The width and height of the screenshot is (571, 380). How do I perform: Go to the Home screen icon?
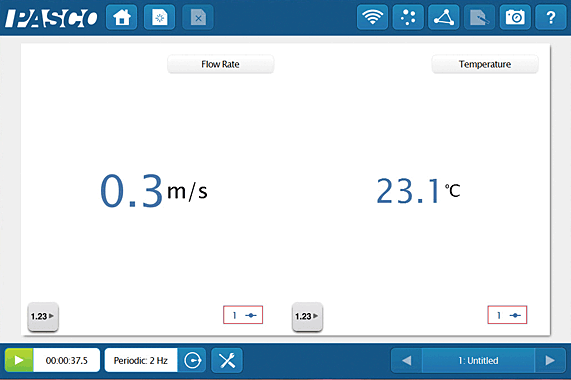point(122,17)
